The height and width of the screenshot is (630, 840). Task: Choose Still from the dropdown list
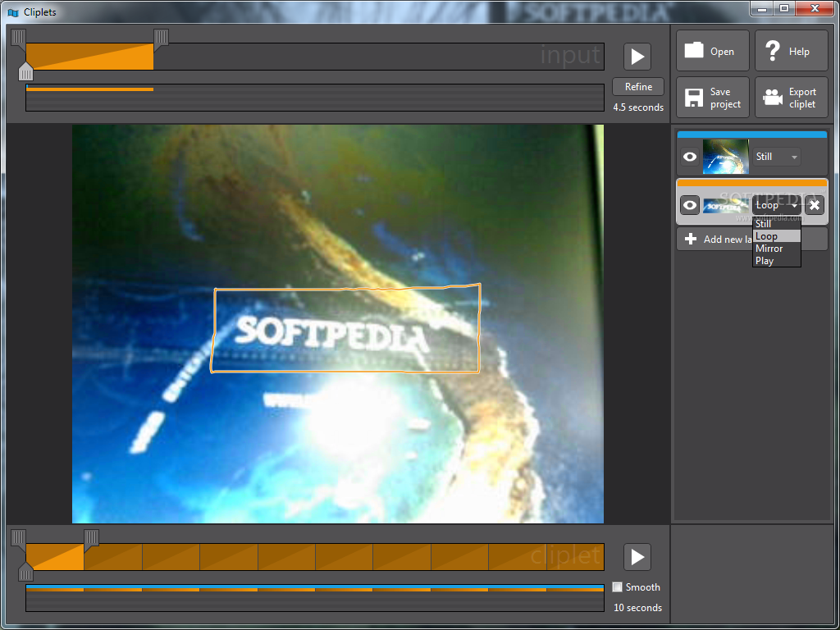point(776,224)
